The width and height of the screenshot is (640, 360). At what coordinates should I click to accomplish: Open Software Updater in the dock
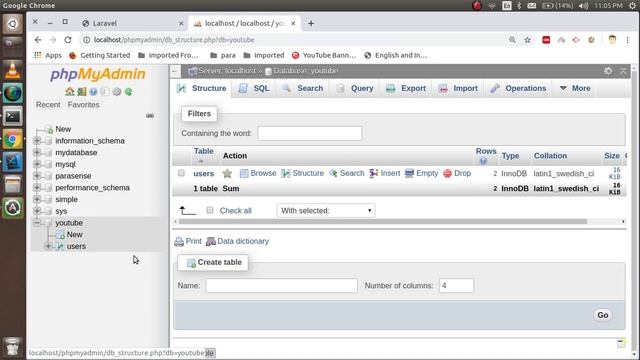(x=13, y=208)
